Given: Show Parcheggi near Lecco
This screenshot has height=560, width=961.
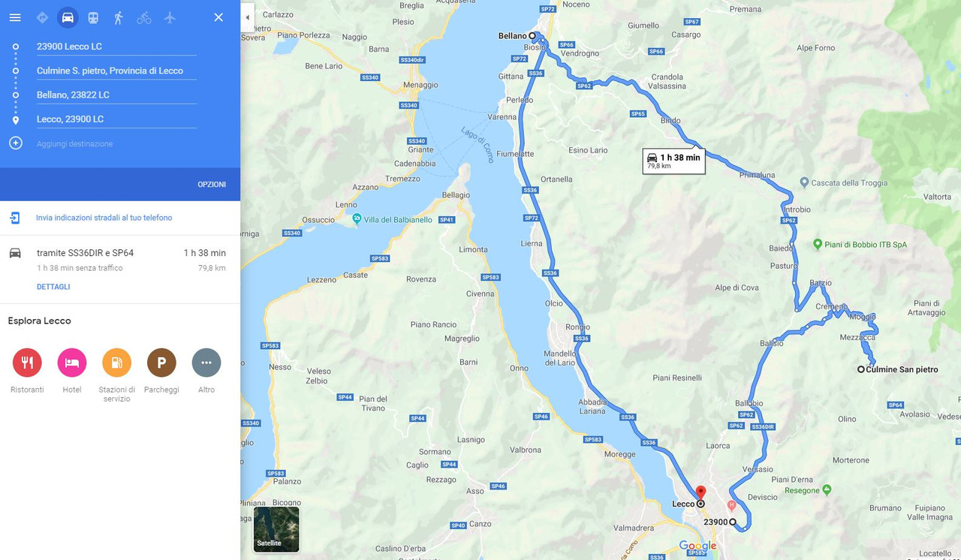Looking at the screenshot, I should click(x=161, y=363).
